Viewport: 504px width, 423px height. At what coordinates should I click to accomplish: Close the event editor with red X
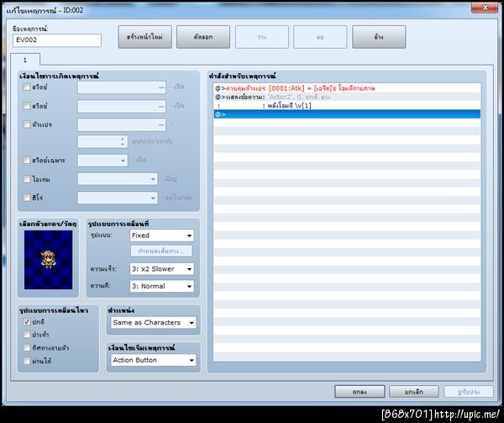point(485,8)
